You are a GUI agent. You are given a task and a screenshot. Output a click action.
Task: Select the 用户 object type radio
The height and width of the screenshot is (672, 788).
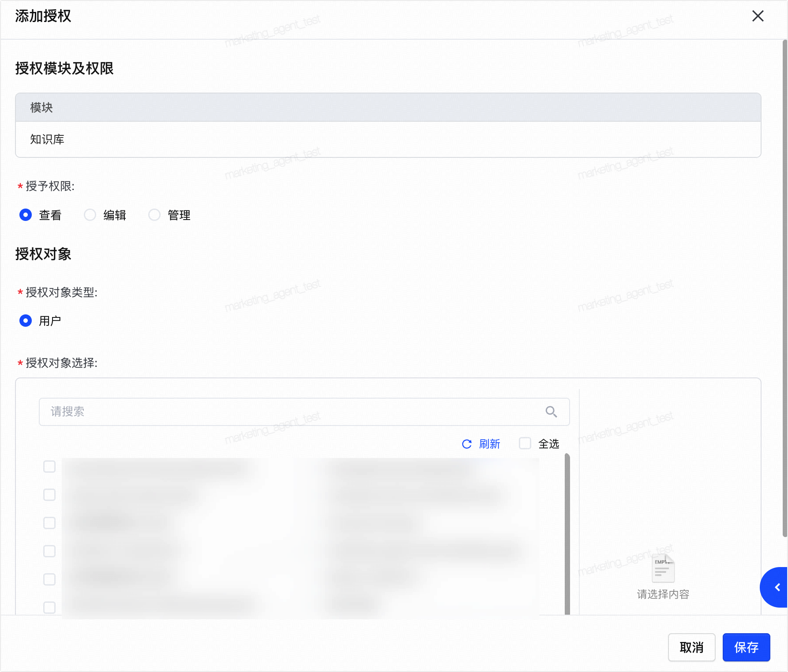(26, 321)
